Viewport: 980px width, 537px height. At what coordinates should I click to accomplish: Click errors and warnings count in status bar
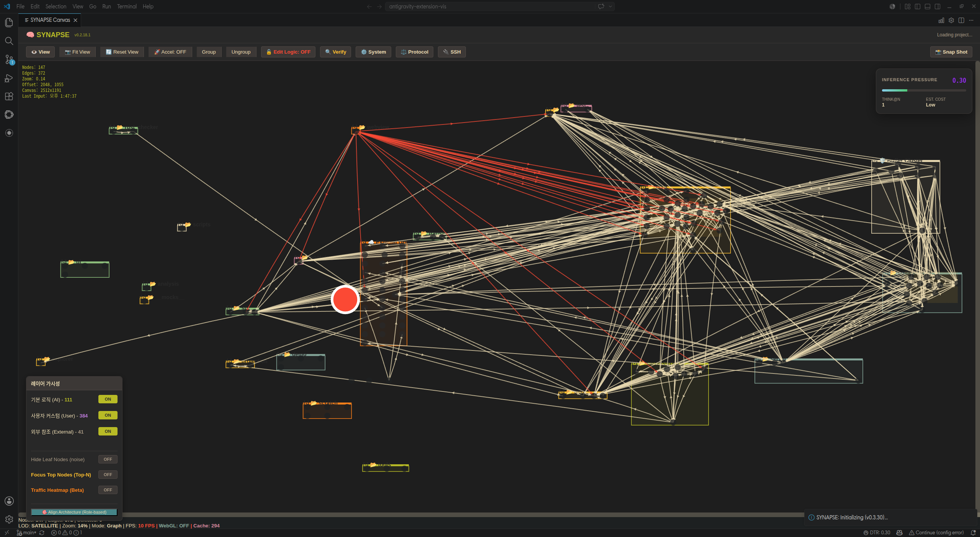[x=67, y=533]
